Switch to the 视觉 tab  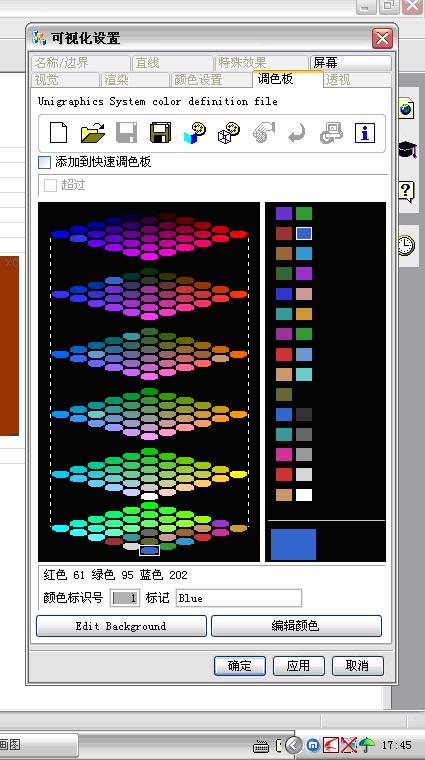coord(65,80)
